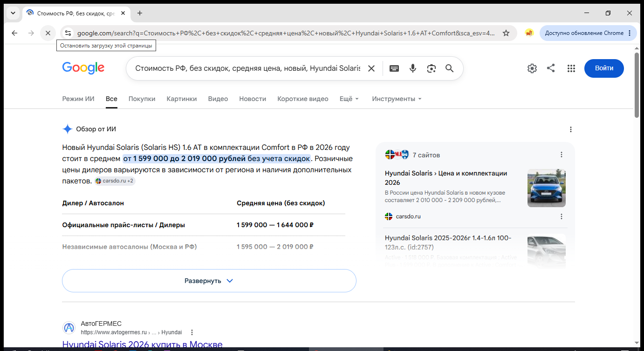Open the Картинки results tab
Viewport: 644px width, 351px height.
click(x=182, y=99)
